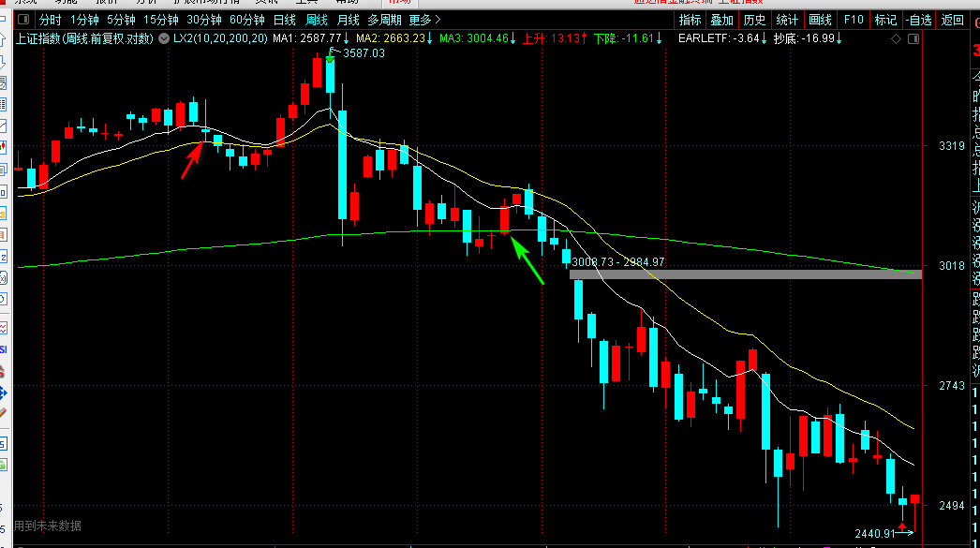Open the 统计 statistics button

click(787, 20)
